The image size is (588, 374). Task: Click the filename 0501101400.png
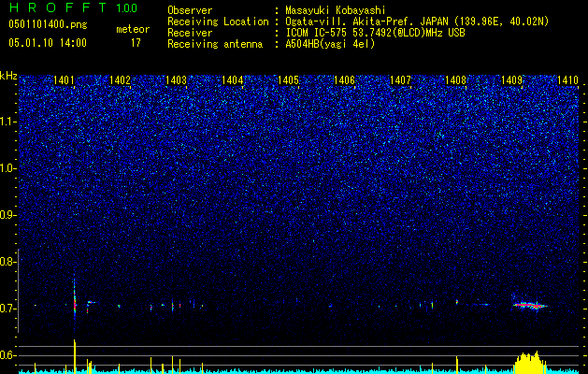pyautogui.click(x=48, y=24)
